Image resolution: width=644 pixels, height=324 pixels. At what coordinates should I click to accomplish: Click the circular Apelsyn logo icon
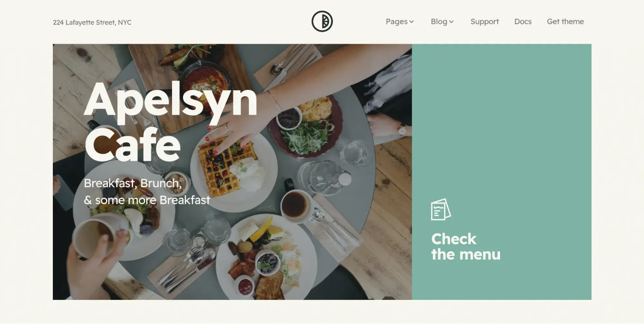(322, 21)
